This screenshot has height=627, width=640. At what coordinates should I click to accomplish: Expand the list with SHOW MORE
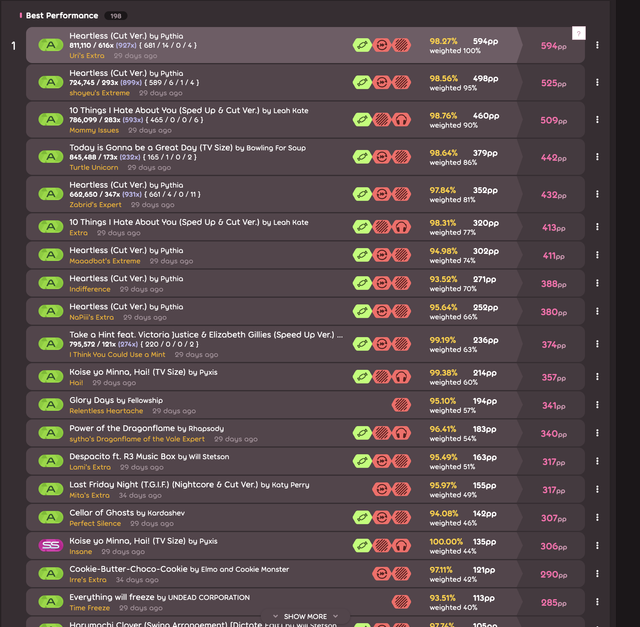(305, 616)
